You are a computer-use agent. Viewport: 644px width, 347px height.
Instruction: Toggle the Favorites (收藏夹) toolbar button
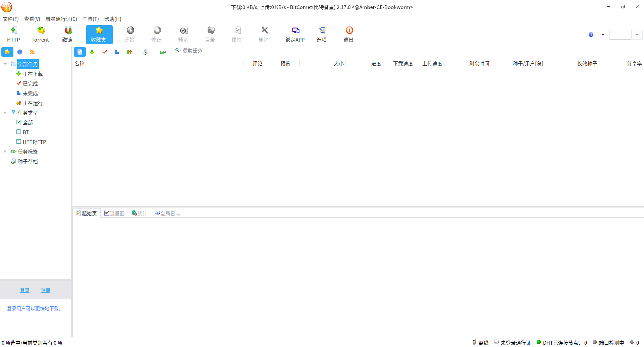click(99, 34)
